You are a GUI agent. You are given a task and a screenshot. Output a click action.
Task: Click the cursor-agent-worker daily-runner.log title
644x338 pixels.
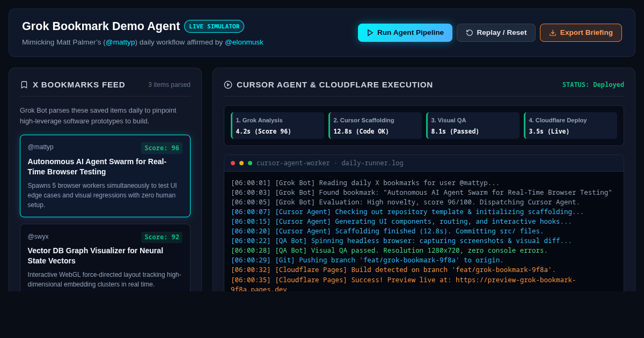[x=330, y=163]
